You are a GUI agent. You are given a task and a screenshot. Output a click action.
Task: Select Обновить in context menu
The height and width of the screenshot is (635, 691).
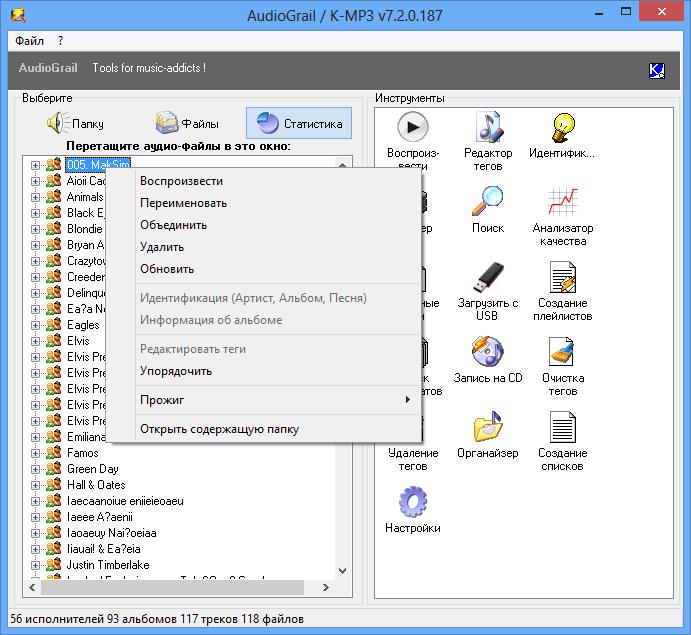point(263,269)
